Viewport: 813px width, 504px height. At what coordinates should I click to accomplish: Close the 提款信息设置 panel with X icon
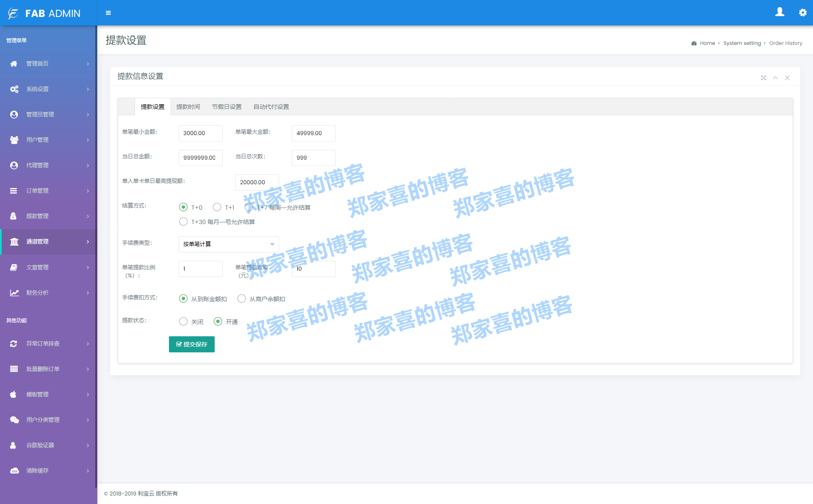tap(787, 78)
